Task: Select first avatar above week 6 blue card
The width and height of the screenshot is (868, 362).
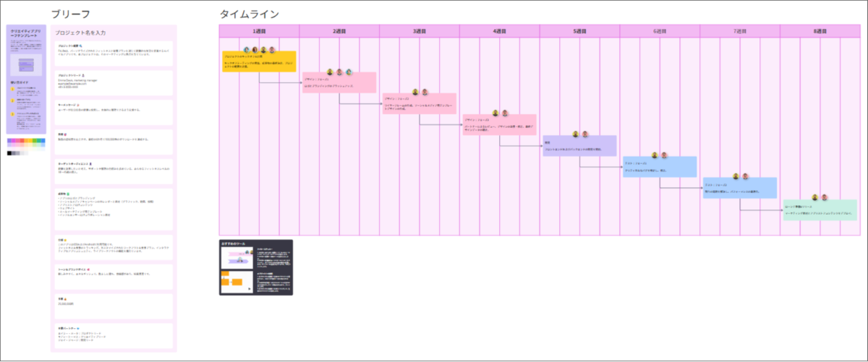Action: click(x=655, y=155)
